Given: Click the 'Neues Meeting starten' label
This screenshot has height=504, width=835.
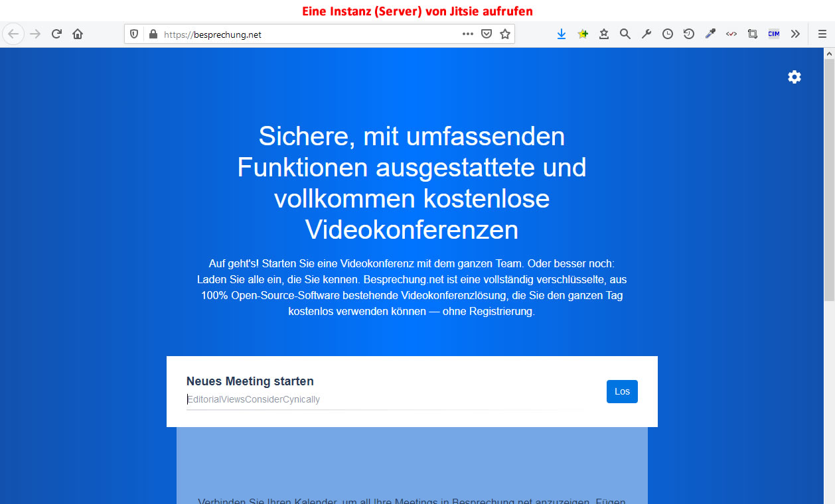Looking at the screenshot, I should [x=250, y=381].
